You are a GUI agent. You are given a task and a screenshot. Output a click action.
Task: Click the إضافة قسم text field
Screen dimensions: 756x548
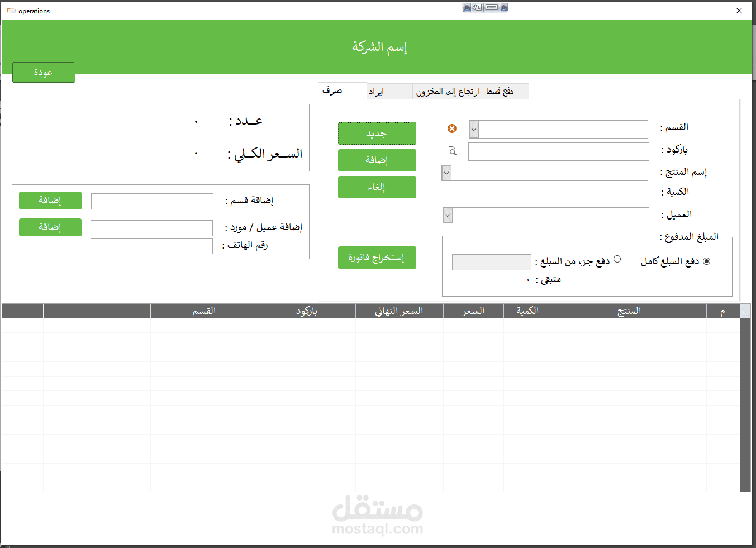(x=152, y=201)
